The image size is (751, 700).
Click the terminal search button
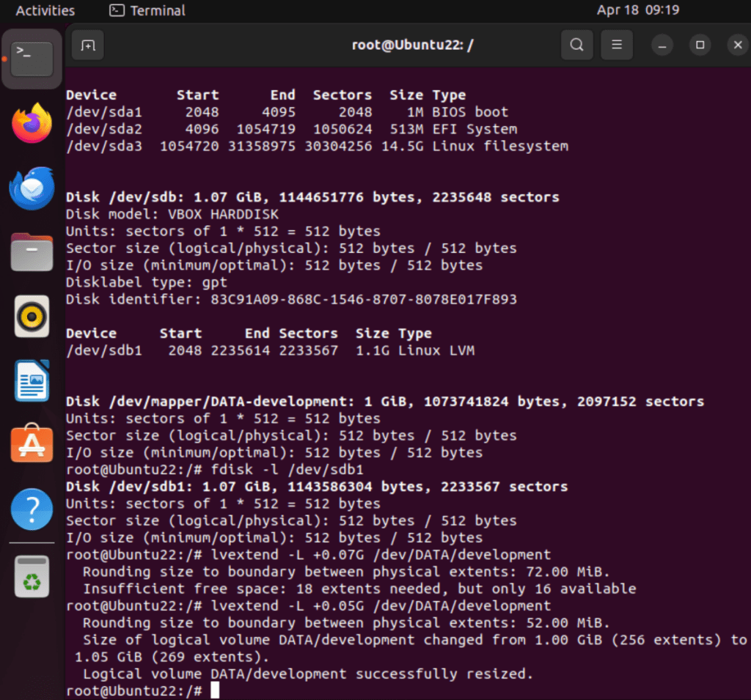(x=576, y=45)
